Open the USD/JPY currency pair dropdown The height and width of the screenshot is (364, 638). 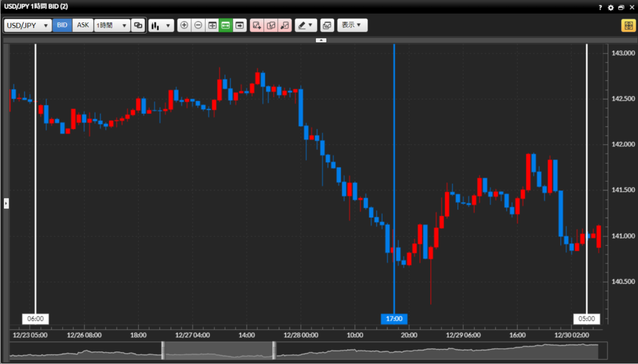[28, 26]
